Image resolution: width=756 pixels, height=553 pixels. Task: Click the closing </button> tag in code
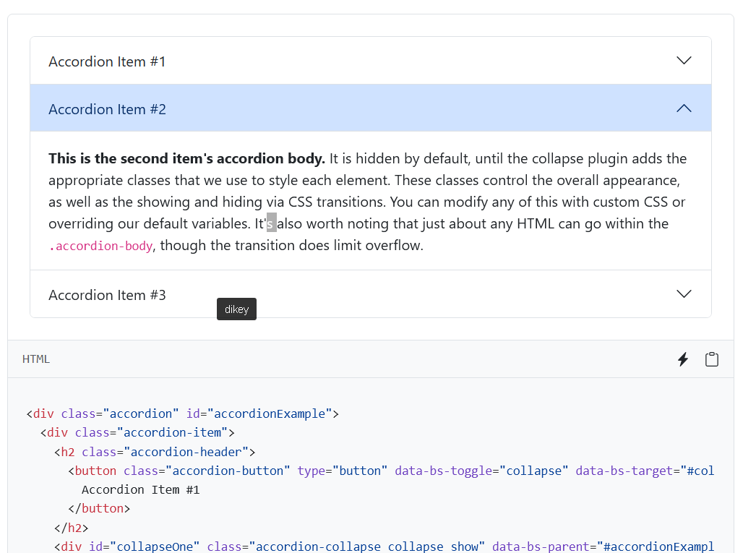point(99,509)
